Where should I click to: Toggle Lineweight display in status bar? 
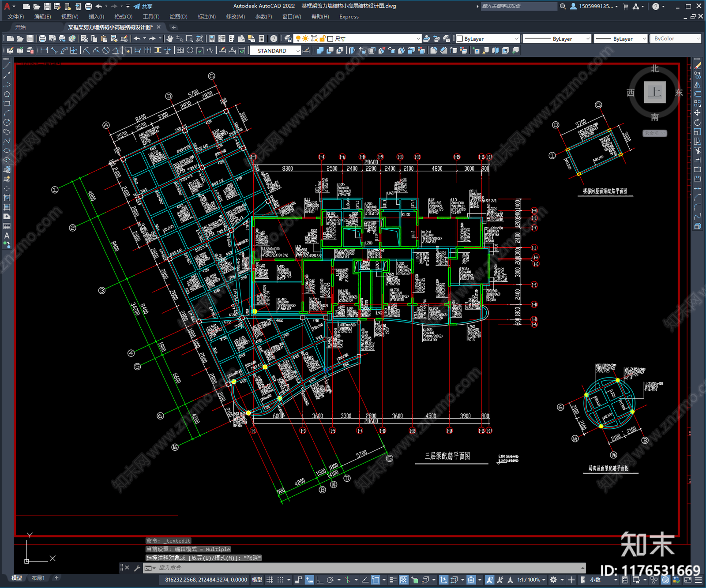pyautogui.click(x=393, y=580)
